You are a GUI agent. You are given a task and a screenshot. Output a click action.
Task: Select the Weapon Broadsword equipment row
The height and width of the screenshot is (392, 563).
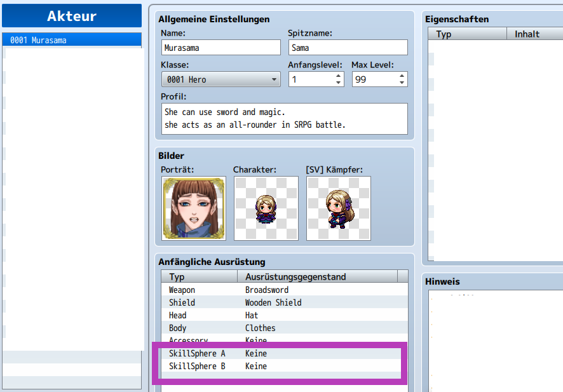click(x=285, y=290)
